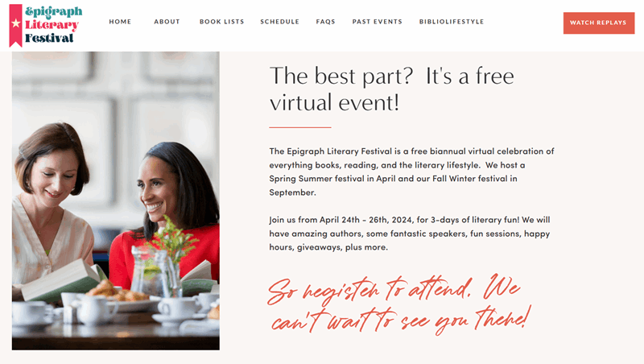
Task: Click the pink star ribbon bookmark icon
Action: (15, 26)
